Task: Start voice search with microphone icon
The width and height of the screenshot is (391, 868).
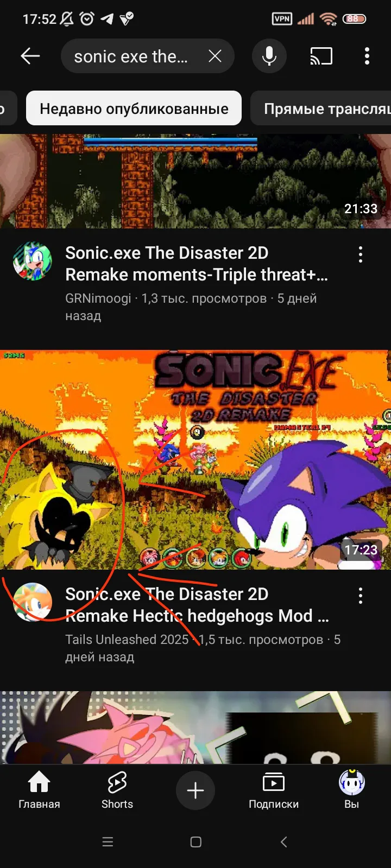Action: (269, 56)
